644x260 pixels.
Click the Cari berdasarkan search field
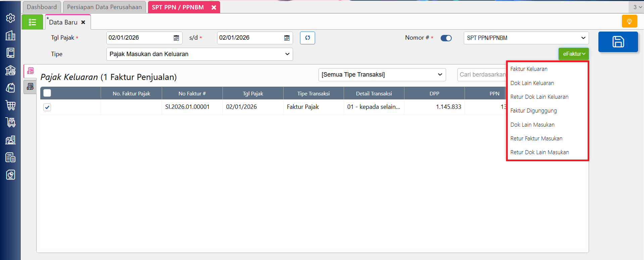tap(482, 75)
